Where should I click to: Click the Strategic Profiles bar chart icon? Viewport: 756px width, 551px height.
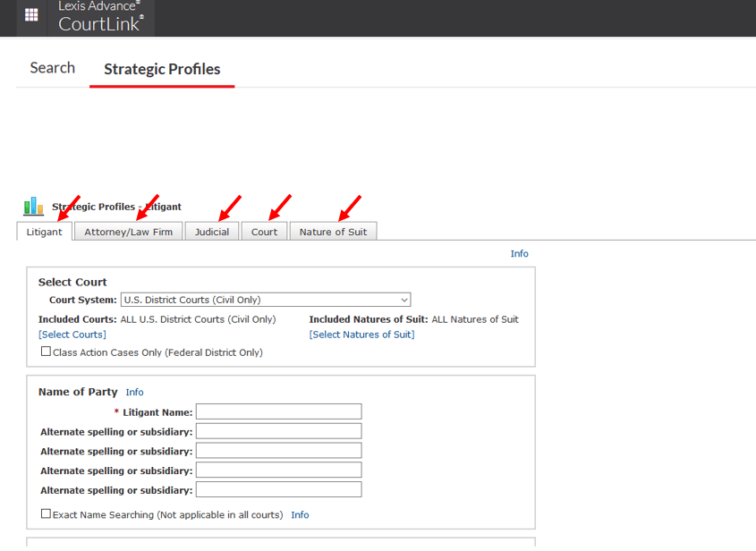click(x=33, y=207)
